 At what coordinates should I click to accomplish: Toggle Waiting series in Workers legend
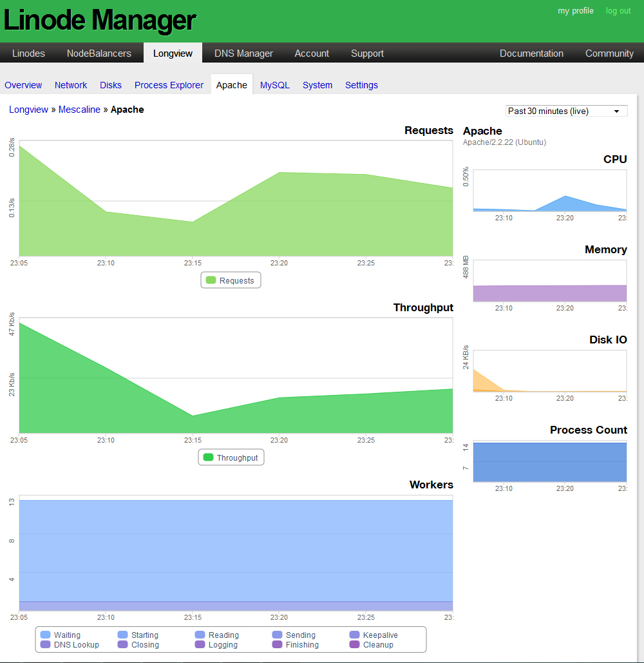(x=45, y=635)
